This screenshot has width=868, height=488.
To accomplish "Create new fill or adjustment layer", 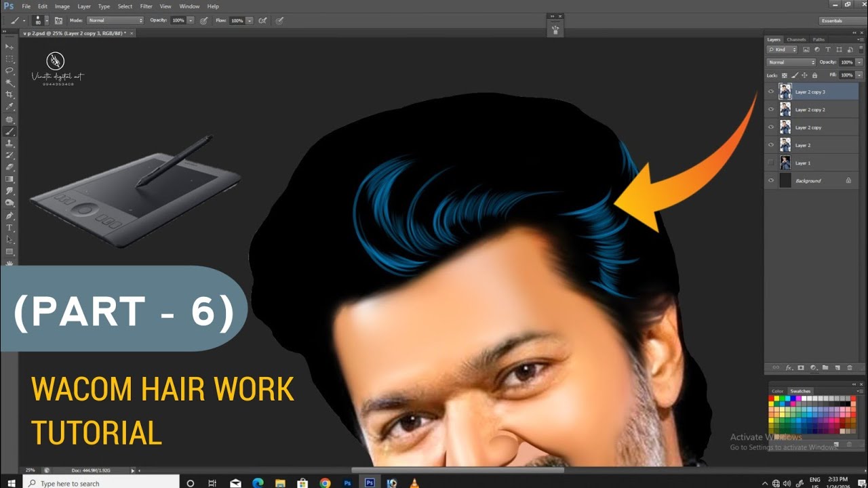I will (813, 367).
